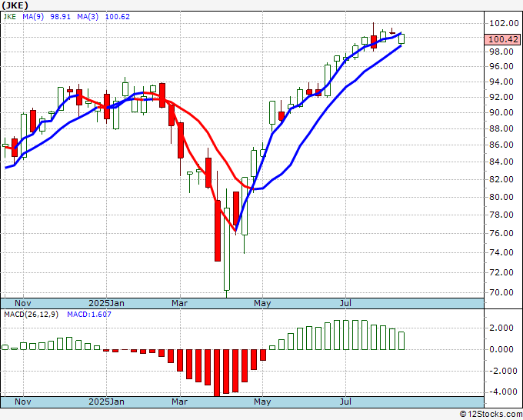Click the MACD:1.607 value label
Screen dimensions: 523x420
point(89,315)
